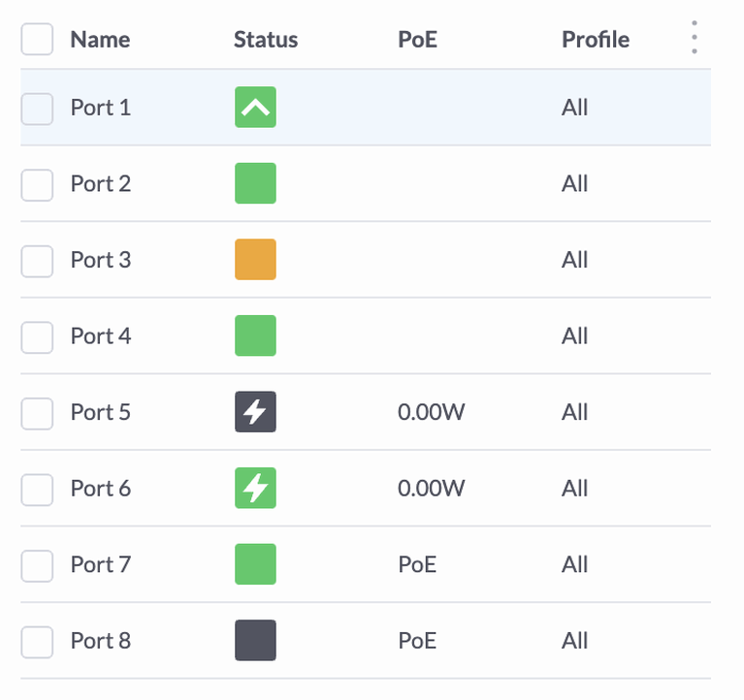Click the PoE column header
Image resolution: width=744 pixels, height=700 pixels.
pyautogui.click(x=417, y=40)
